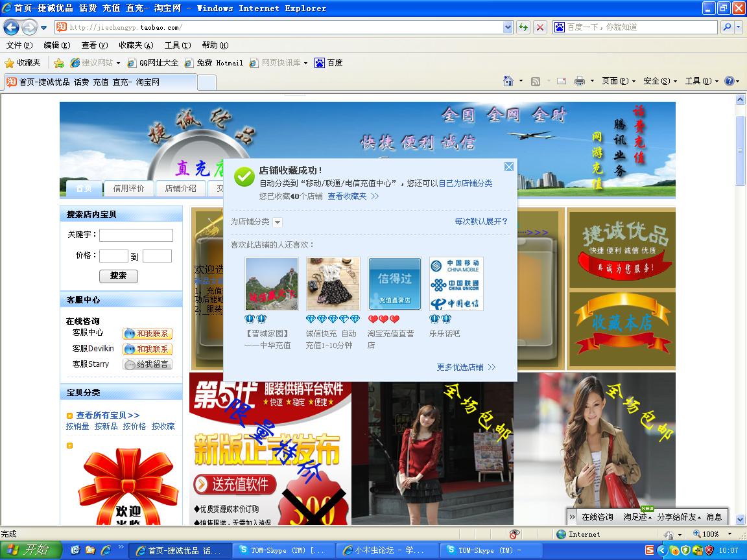Click the Stop loading red X icon
Viewport: 747px width, 560px height.
coord(539,27)
